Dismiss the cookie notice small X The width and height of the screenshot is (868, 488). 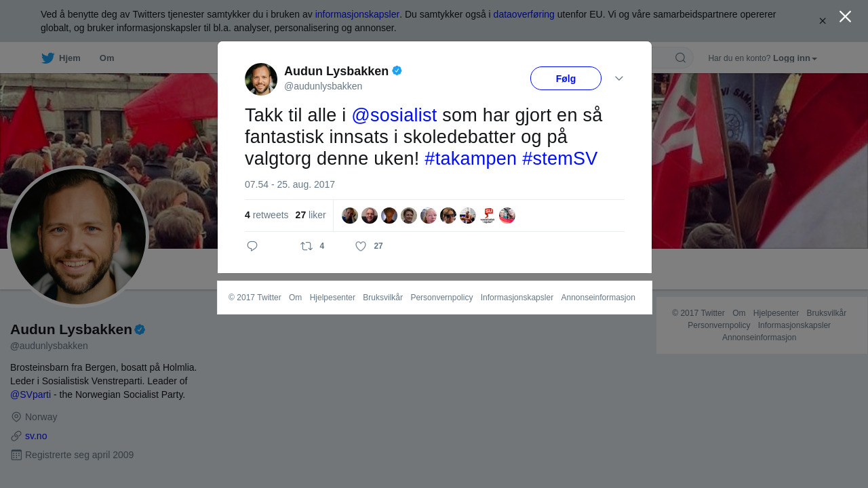tap(823, 21)
